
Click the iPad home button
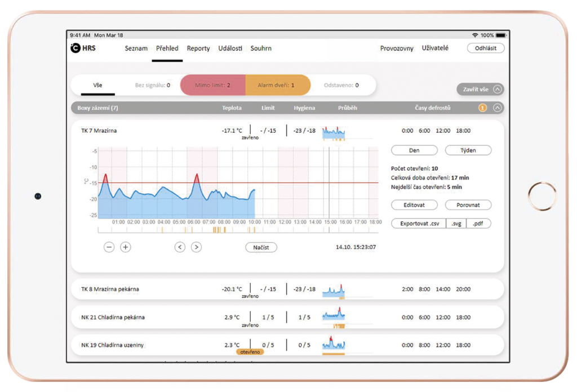542,196
